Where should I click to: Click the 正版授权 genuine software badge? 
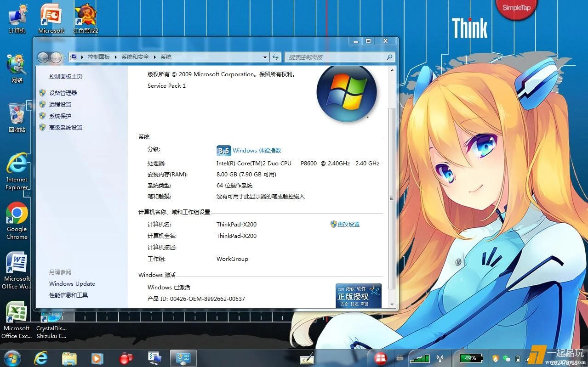click(358, 295)
